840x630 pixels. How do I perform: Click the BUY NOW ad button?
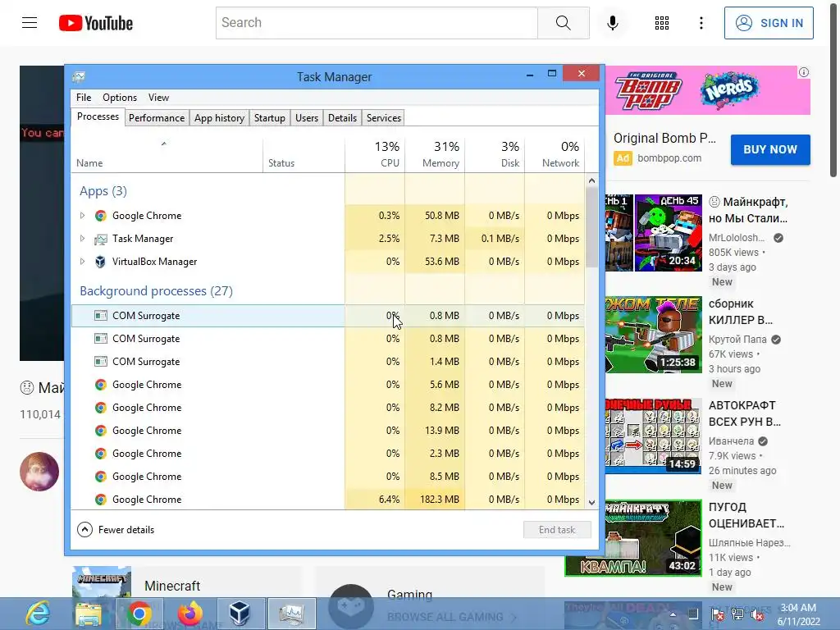pos(769,149)
